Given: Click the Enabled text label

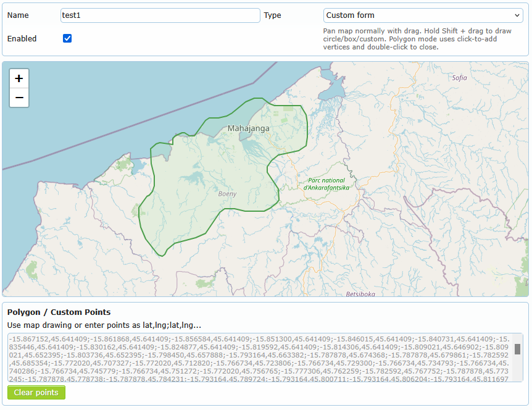Looking at the screenshot, I should 22,38.
